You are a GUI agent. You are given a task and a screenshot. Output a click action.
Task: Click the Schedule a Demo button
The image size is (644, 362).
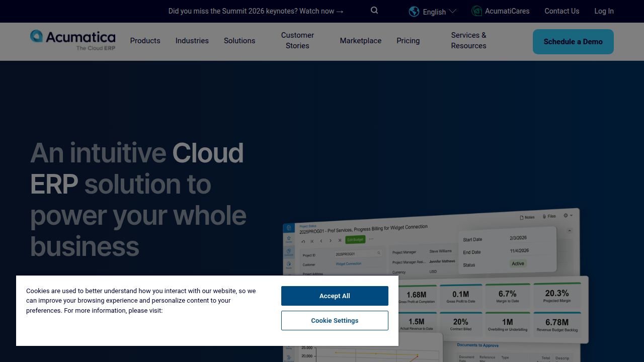573,42
